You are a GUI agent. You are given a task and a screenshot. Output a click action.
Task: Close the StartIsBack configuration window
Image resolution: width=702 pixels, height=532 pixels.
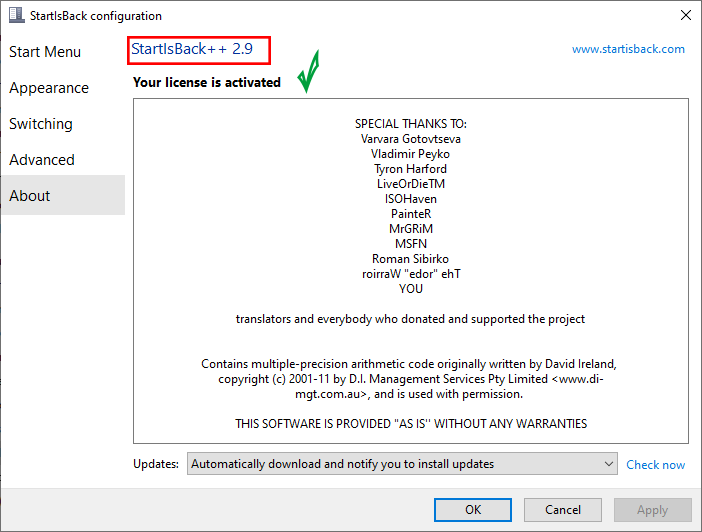point(685,15)
